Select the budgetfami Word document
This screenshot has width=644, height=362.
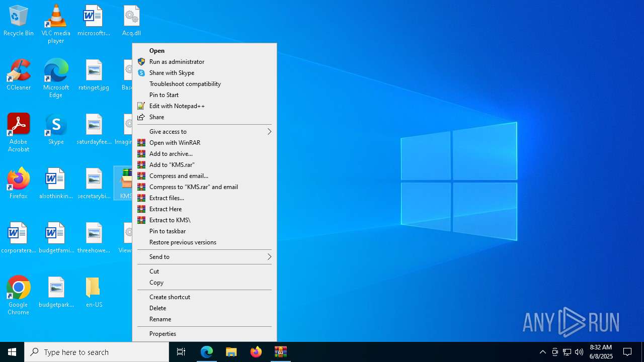coord(56,238)
